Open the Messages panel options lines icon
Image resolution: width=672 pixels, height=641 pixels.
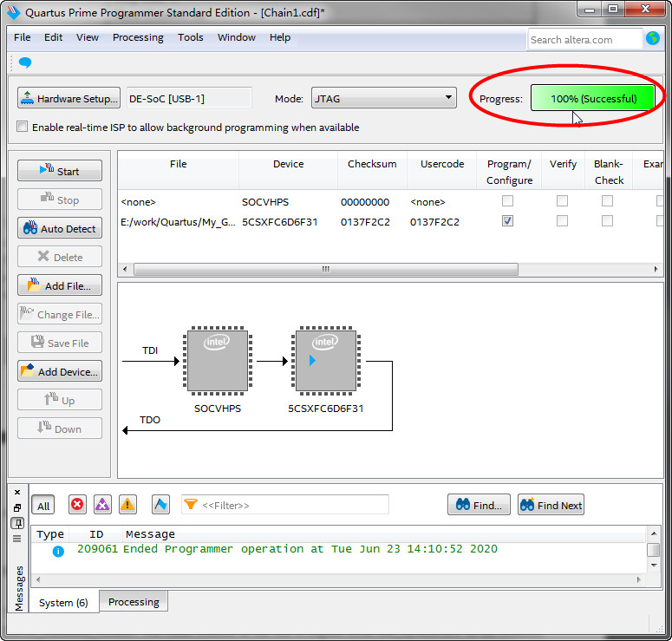17,539
